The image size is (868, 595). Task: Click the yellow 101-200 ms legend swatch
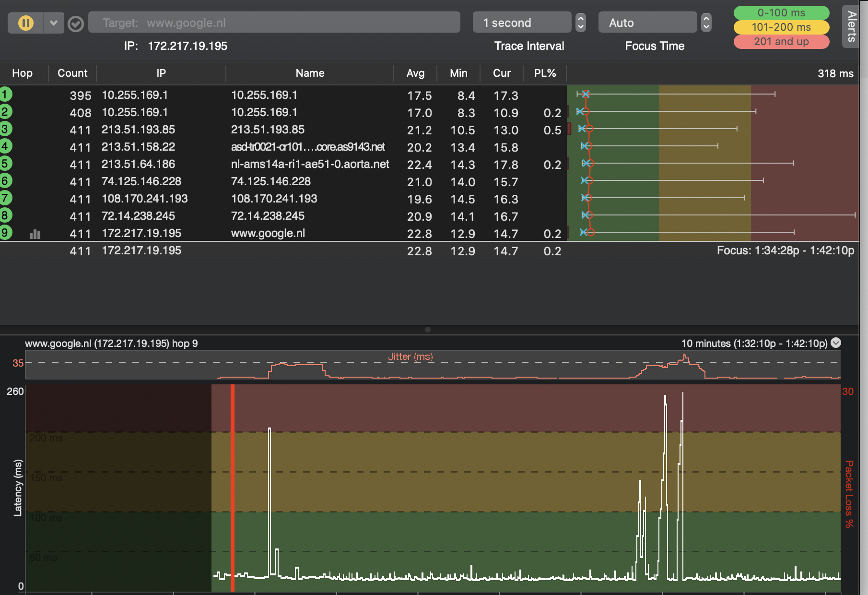point(781,27)
